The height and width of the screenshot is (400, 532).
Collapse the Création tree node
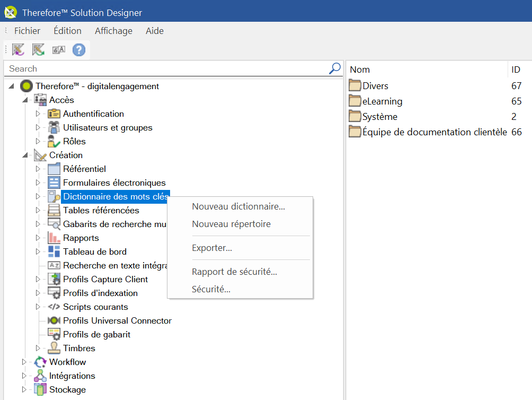point(25,155)
